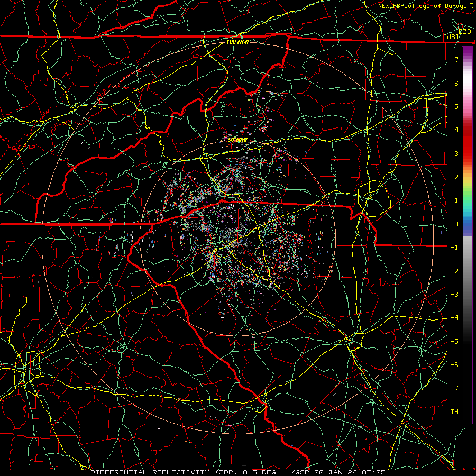
Task: Click the "DZD" product label above the color scale
Action: pyautogui.click(x=464, y=32)
